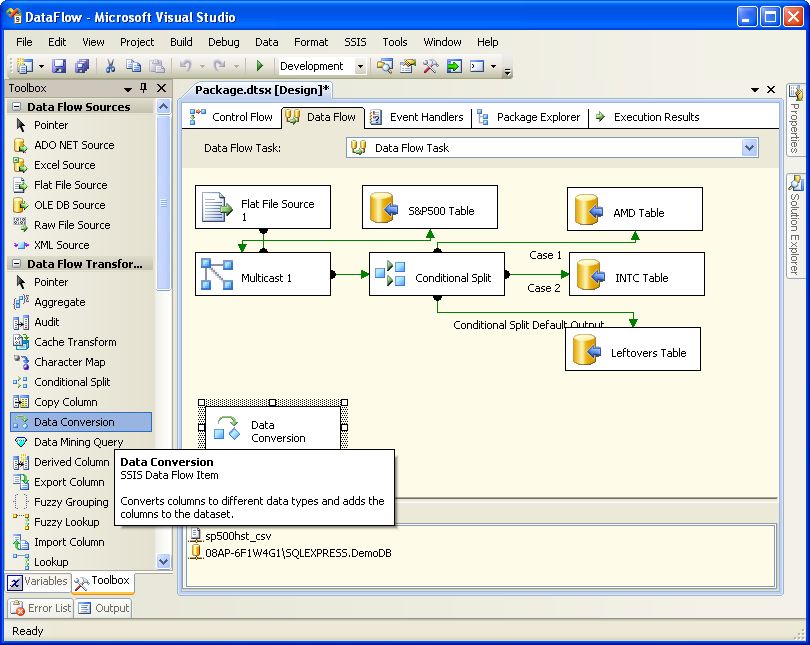Switch to the Execution Results tab
Image resolution: width=810 pixels, height=645 pixels.
[x=648, y=117]
